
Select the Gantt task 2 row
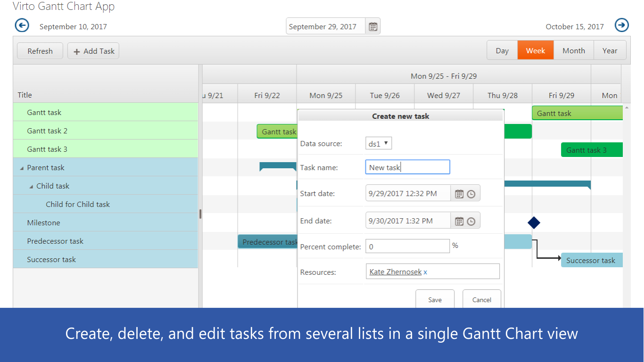pyautogui.click(x=106, y=131)
